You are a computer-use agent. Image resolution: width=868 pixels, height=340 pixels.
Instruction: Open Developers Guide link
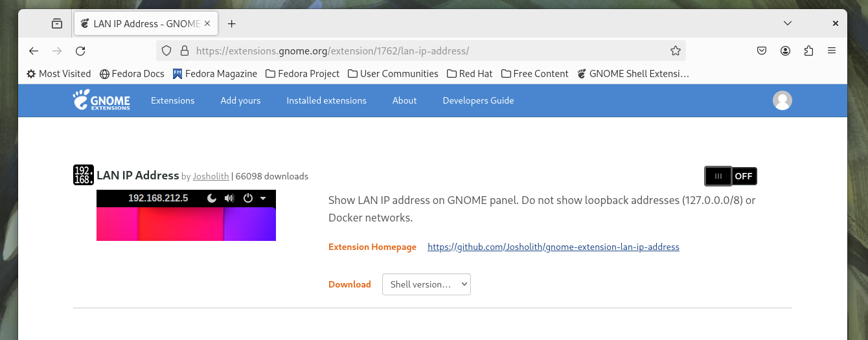point(478,100)
